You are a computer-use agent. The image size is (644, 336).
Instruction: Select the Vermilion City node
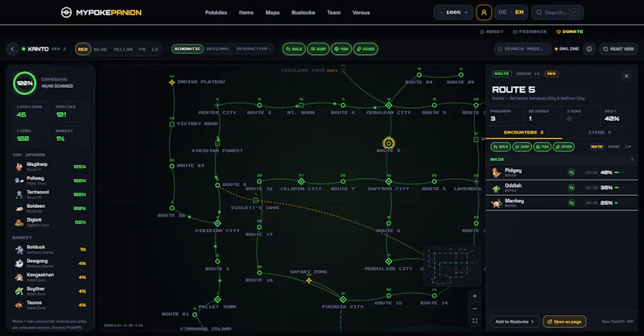389,261
